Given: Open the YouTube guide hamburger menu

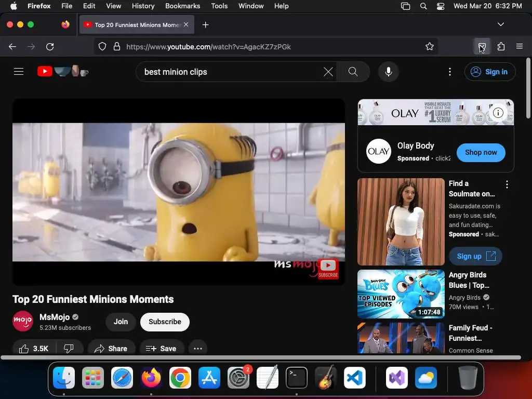Looking at the screenshot, I should click(19, 72).
